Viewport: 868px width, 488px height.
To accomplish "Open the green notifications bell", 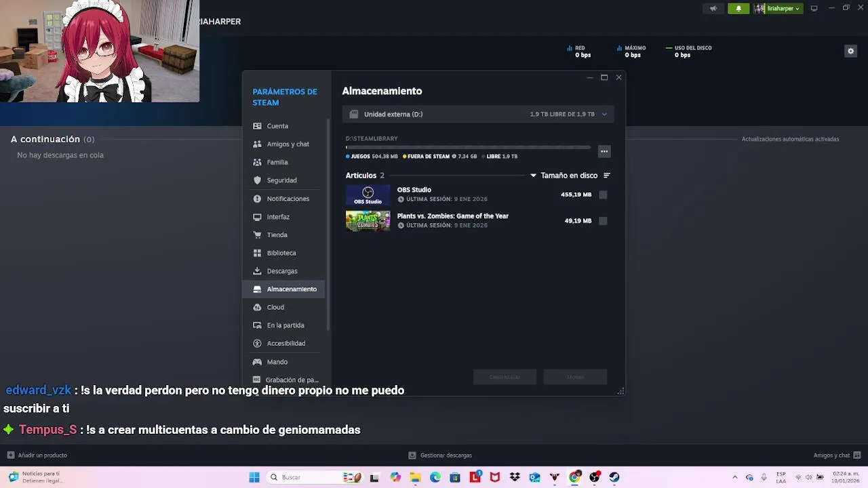I will pyautogui.click(x=738, y=9).
